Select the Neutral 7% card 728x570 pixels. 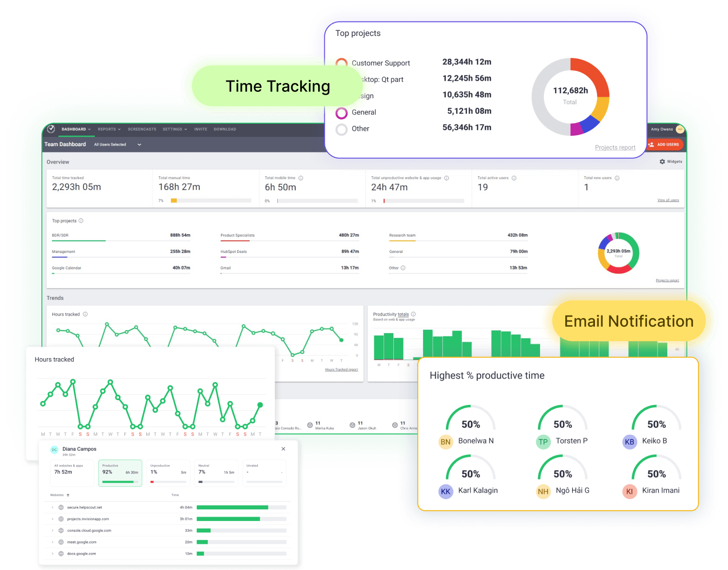click(217, 473)
